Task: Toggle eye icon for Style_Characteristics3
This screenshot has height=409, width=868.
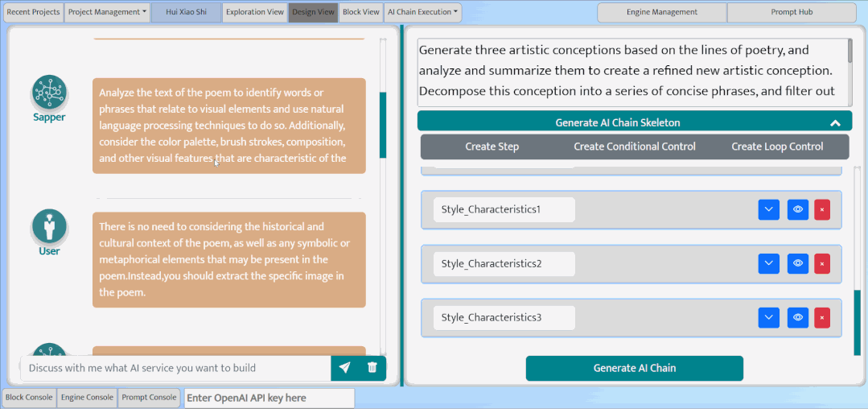Action: (x=798, y=317)
